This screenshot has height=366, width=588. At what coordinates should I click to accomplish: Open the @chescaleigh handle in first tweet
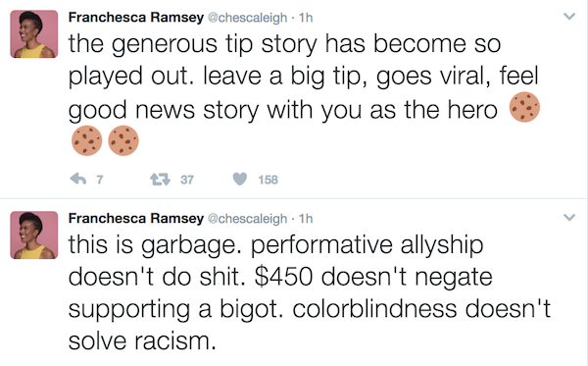(248, 18)
